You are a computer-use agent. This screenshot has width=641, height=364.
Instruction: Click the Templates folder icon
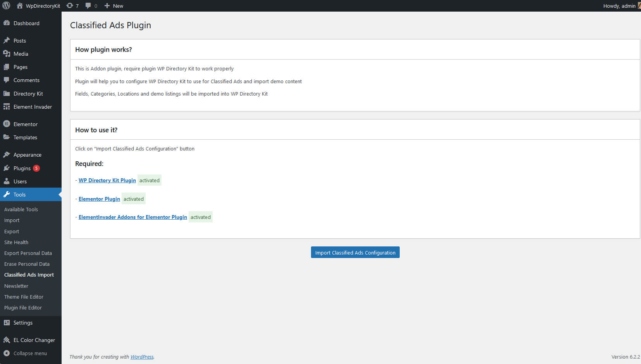tap(7, 137)
